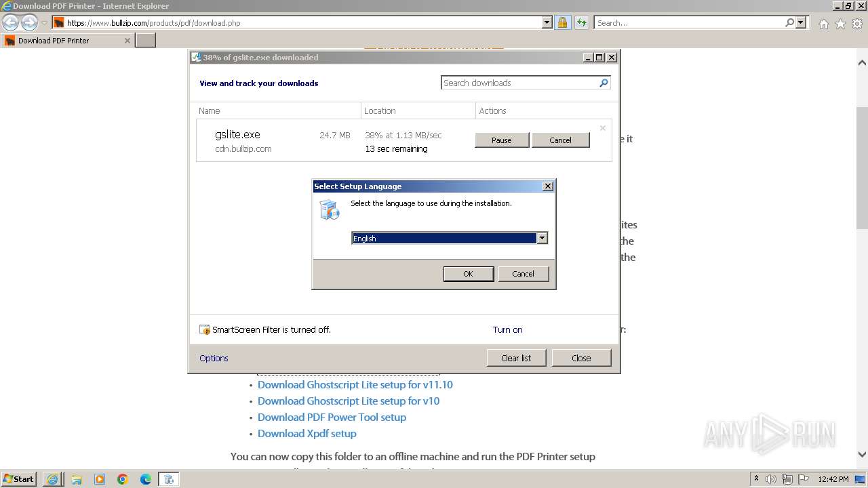
Task: Remove gslite.exe entry with the x icon
Action: [602, 127]
